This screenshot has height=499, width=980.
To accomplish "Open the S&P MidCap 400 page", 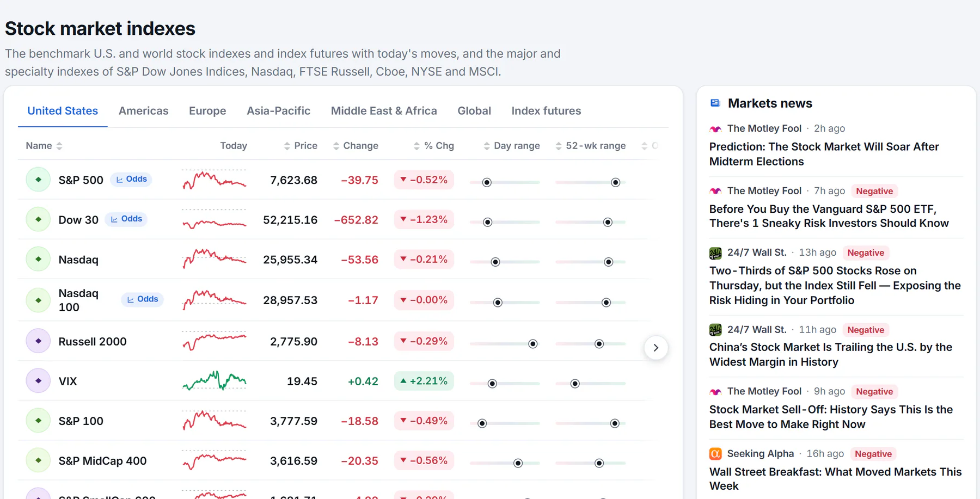I will (x=102, y=461).
